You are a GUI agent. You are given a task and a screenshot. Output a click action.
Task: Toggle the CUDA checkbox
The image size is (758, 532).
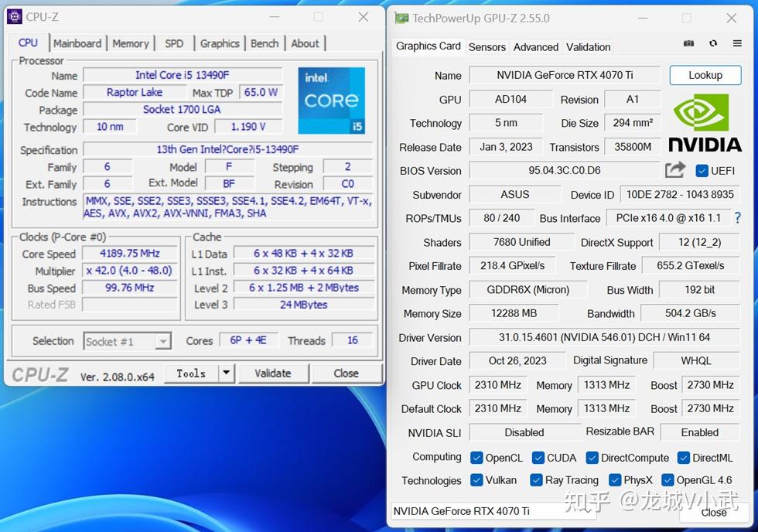(x=538, y=458)
